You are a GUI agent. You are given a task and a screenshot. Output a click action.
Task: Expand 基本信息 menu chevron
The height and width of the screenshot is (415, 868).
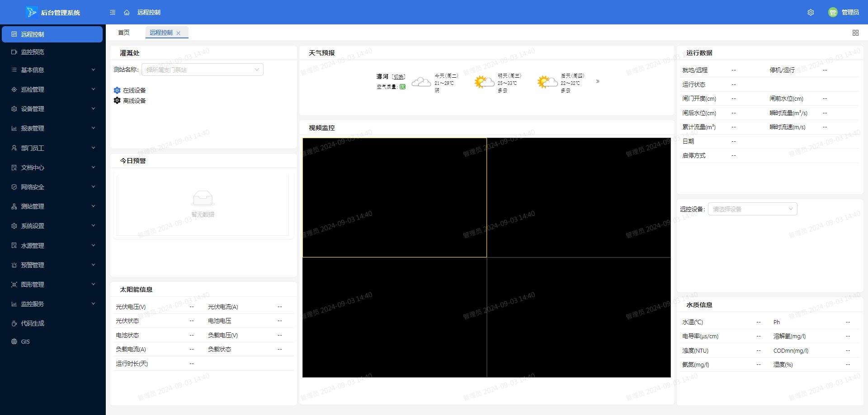tap(93, 70)
